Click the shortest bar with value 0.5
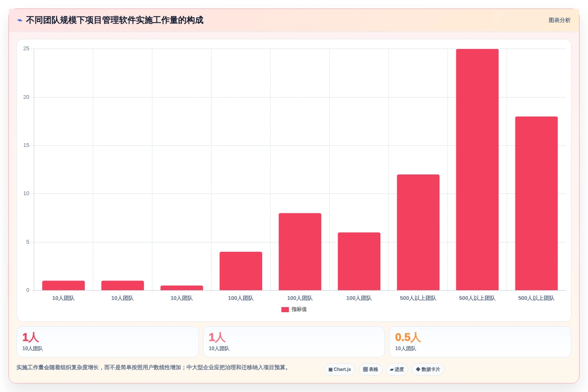This screenshot has width=588, height=392. click(x=182, y=288)
